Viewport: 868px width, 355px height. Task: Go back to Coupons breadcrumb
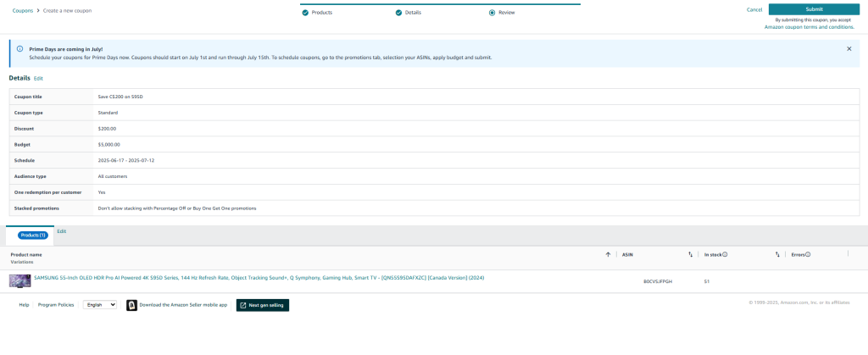[22, 10]
